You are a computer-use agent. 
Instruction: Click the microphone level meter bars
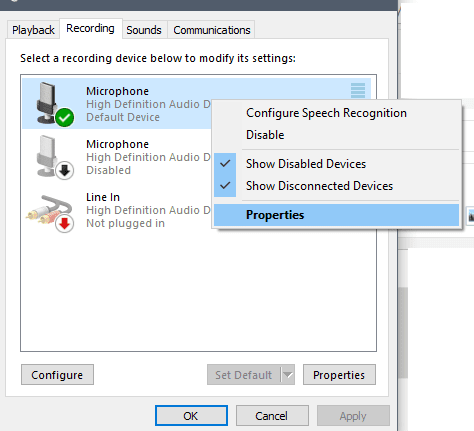(x=358, y=90)
